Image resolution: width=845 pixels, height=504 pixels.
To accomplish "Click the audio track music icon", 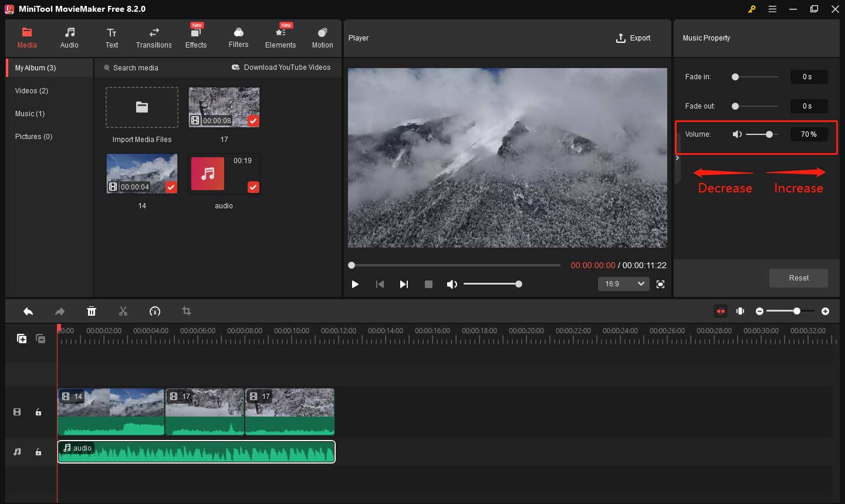I will (17, 452).
